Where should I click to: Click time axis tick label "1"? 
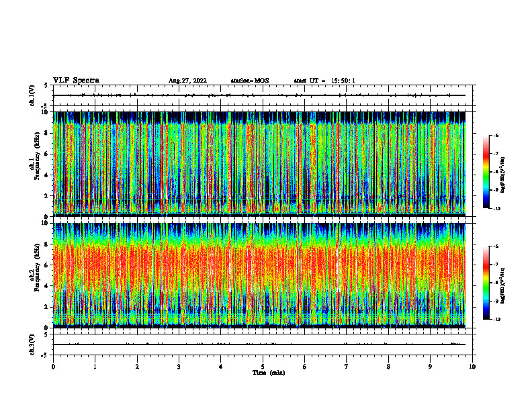(95, 367)
